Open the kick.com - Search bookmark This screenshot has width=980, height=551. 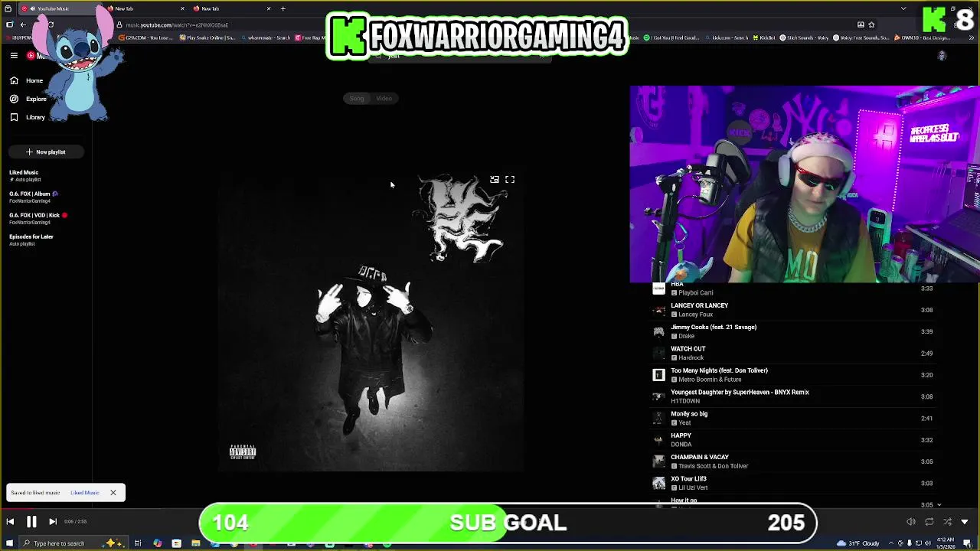[x=726, y=37]
